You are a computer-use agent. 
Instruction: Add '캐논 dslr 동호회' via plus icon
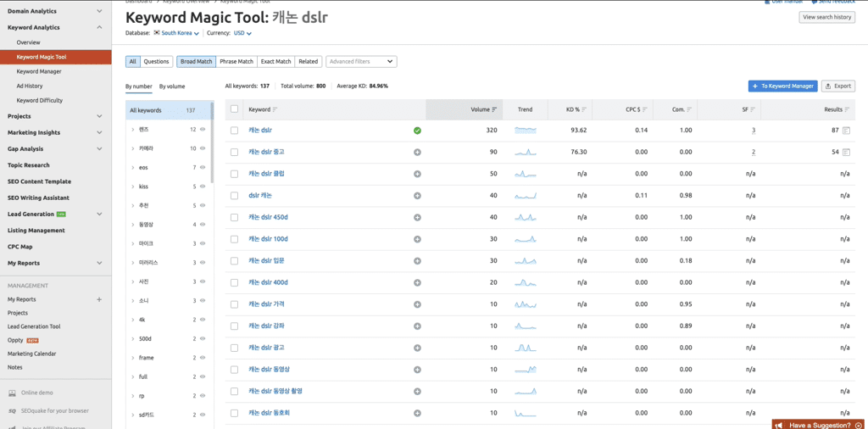tap(417, 413)
